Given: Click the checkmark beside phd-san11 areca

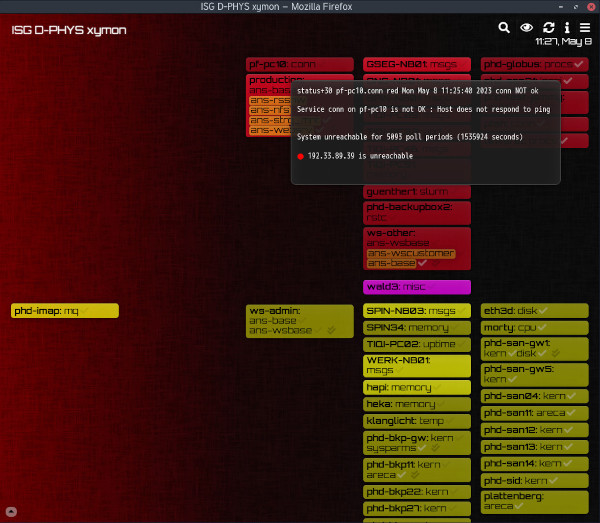Looking at the screenshot, I should tap(571, 413).
